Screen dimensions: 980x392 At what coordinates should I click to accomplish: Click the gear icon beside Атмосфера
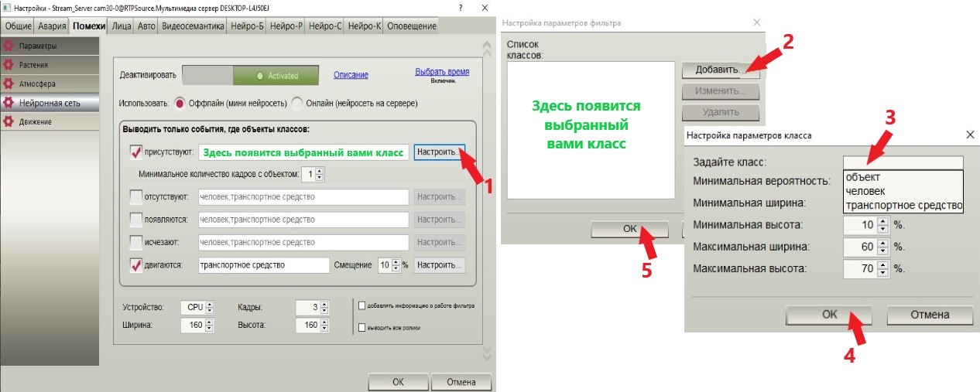(9, 84)
